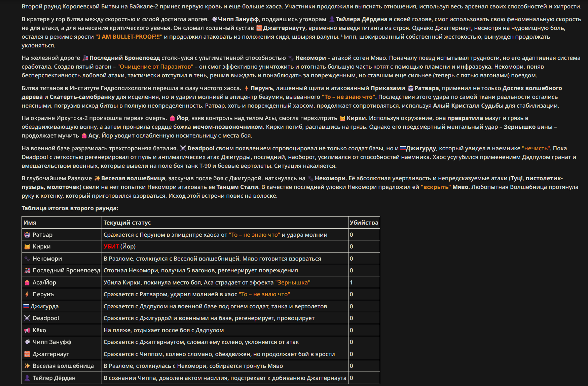The width and height of the screenshot is (588, 386).
Task: Click the brick emoji before bold Джаггернауту
Action: coord(259,28)
